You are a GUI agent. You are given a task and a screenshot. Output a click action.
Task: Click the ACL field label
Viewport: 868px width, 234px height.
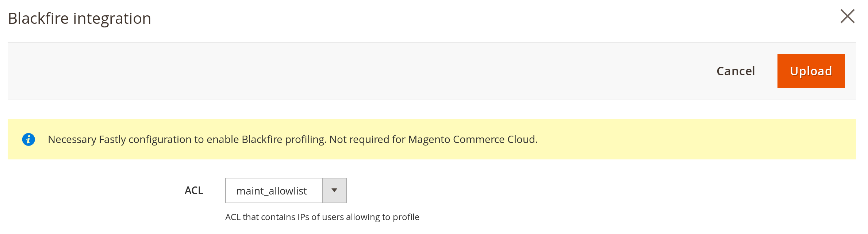pyautogui.click(x=194, y=190)
